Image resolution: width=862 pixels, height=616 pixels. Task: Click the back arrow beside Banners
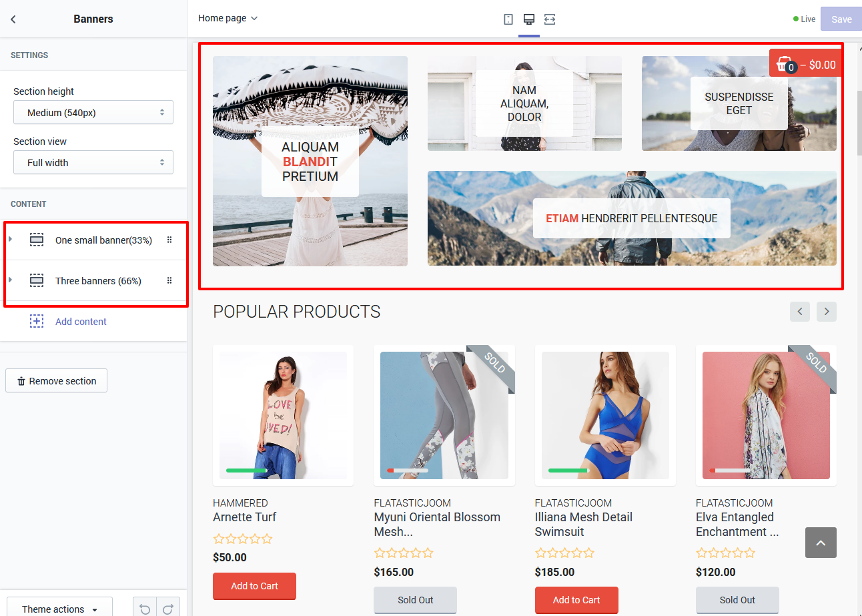(x=13, y=19)
